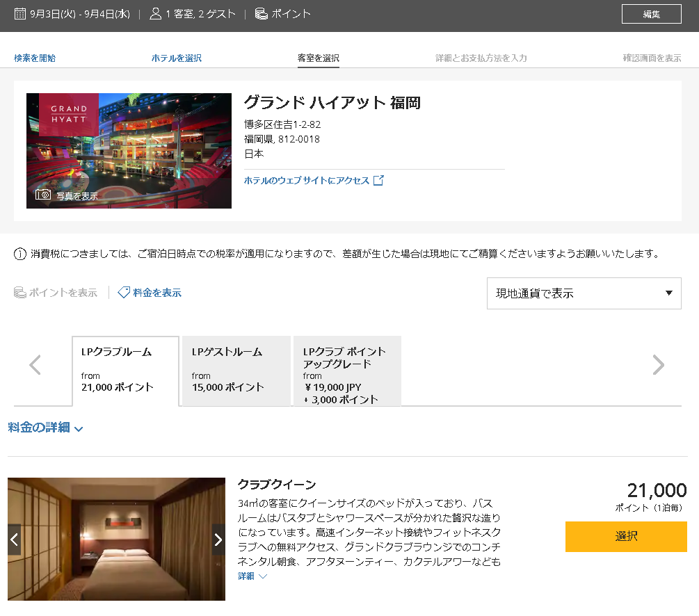Expand 詳細 under クラブクイーン description

[252, 576]
